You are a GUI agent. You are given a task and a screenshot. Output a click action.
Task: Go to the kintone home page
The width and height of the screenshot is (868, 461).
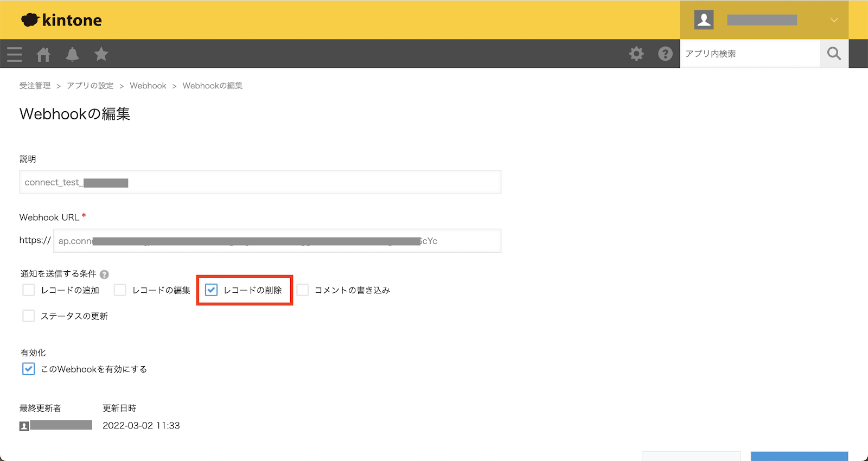(x=43, y=54)
